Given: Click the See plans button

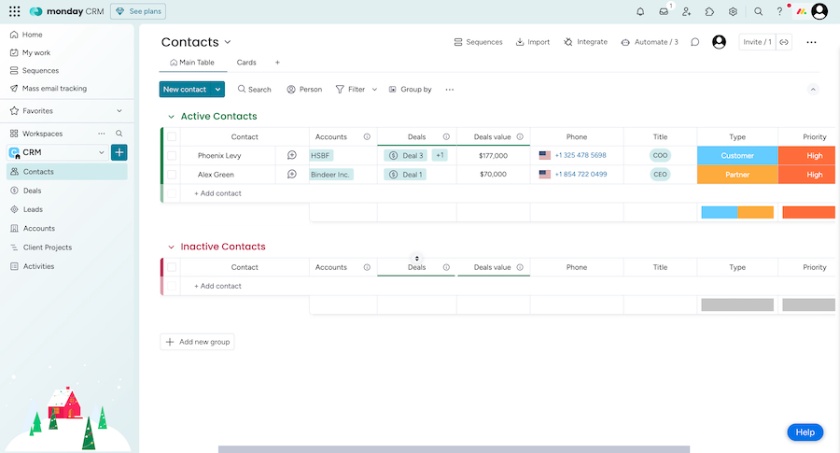Looking at the screenshot, I should (138, 11).
